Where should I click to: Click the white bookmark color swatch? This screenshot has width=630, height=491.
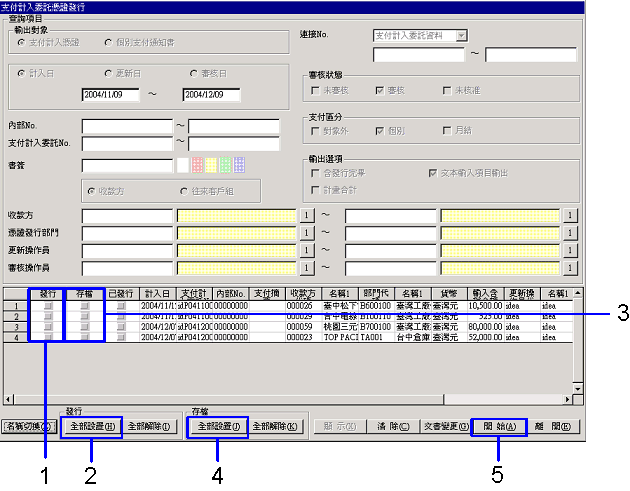coord(181,165)
